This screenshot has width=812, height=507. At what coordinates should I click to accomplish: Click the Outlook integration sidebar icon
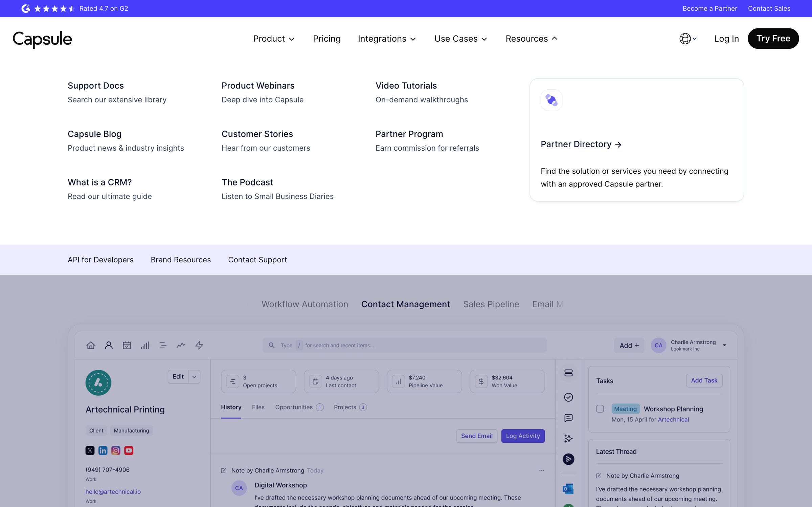pos(568,489)
